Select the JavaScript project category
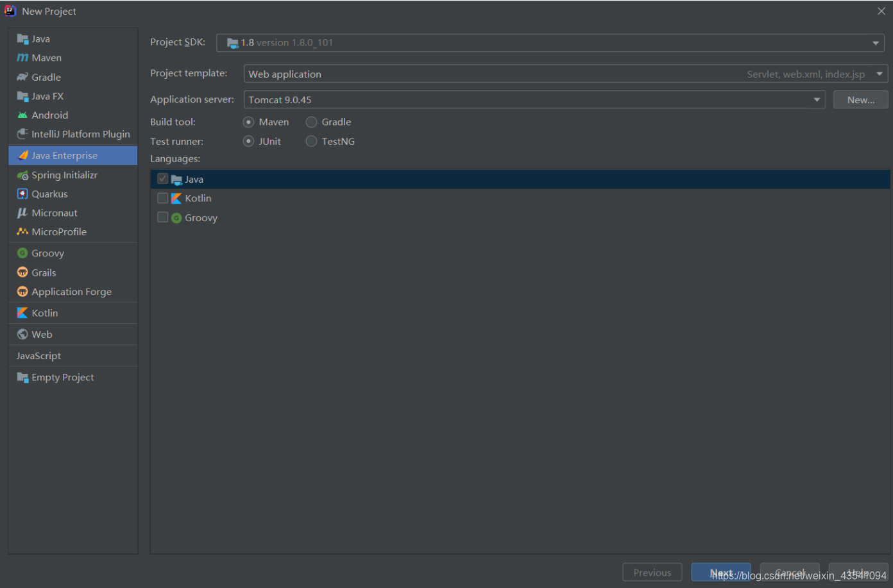The image size is (893, 588). [x=38, y=356]
